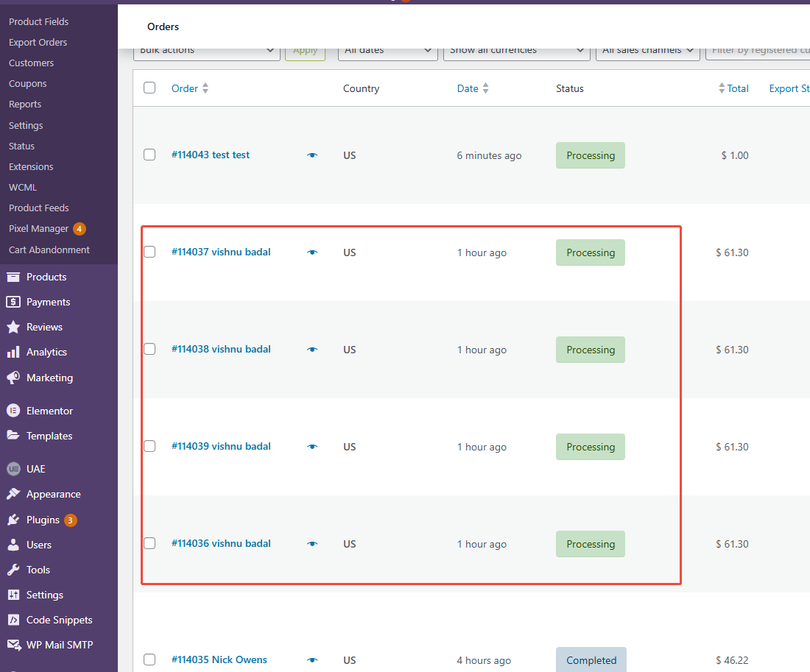
Task: Open Export Orders in the sidebar menu
Action: [x=38, y=42]
